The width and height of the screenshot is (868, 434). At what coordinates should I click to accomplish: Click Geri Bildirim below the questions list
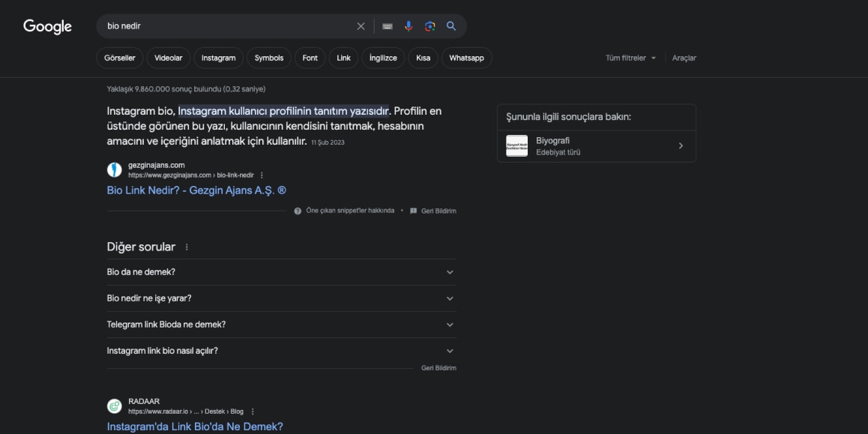pos(439,368)
